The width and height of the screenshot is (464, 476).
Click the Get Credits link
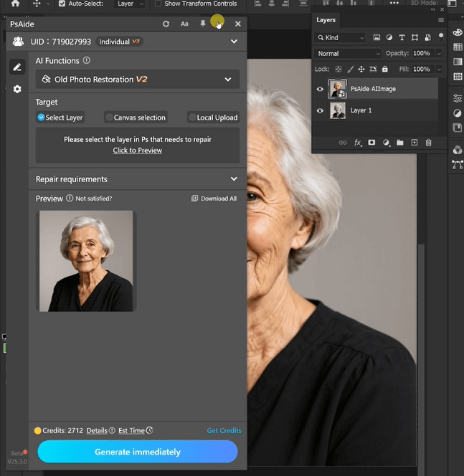tap(224, 431)
